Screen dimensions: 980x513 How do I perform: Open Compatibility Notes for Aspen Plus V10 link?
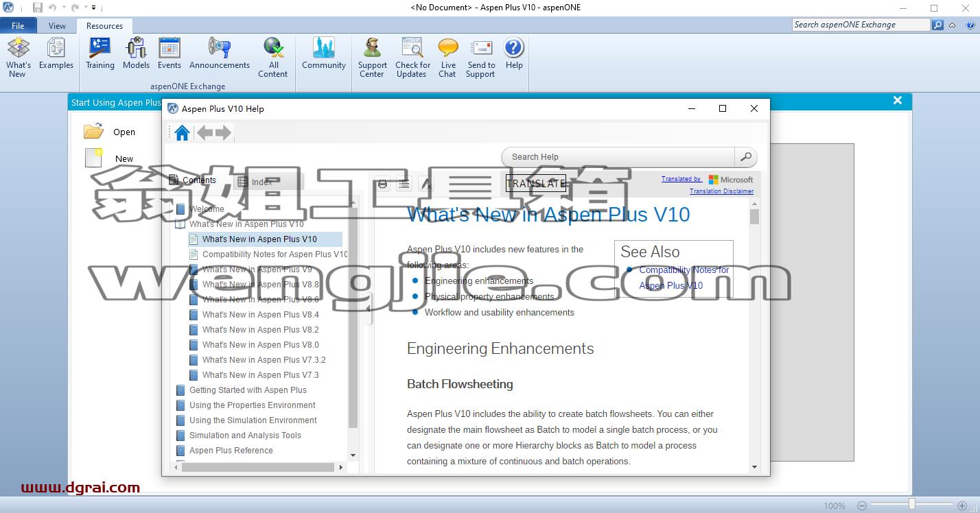684,278
